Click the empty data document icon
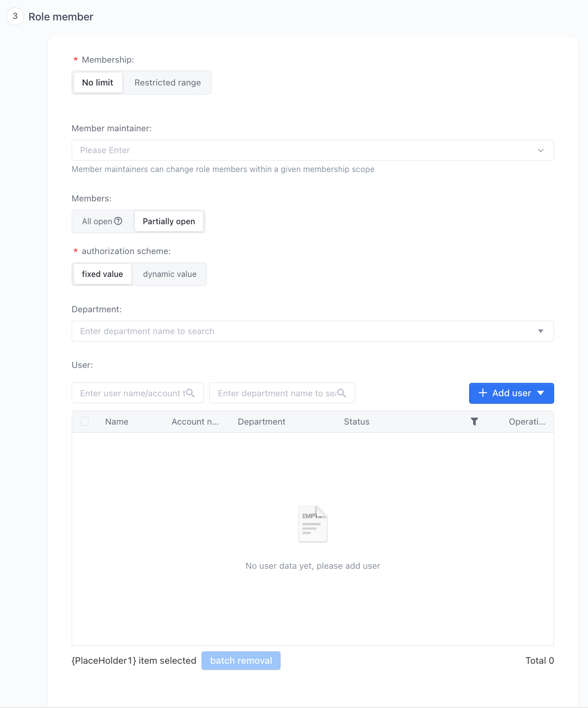Viewport: 588px width, 708px height. [x=313, y=524]
